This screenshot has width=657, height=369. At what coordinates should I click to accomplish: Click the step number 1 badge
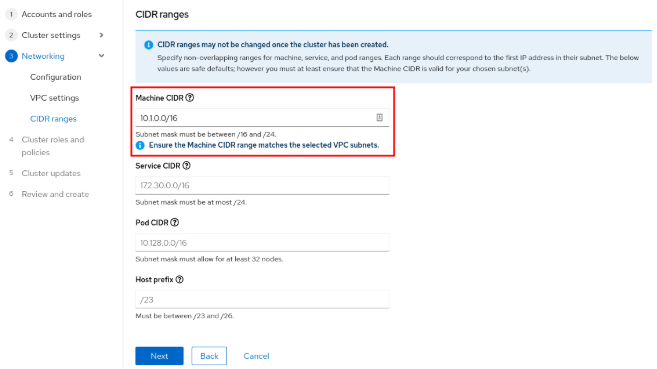point(11,14)
